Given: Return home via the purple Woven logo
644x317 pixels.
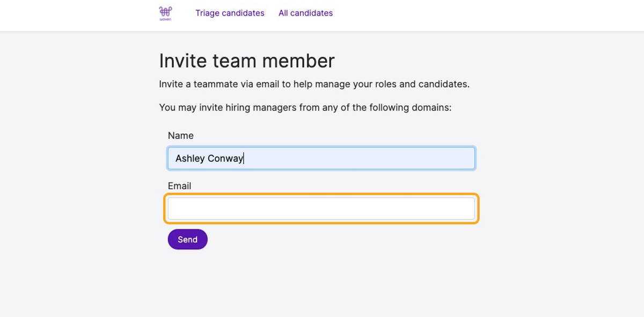Looking at the screenshot, I should [165, 13].
